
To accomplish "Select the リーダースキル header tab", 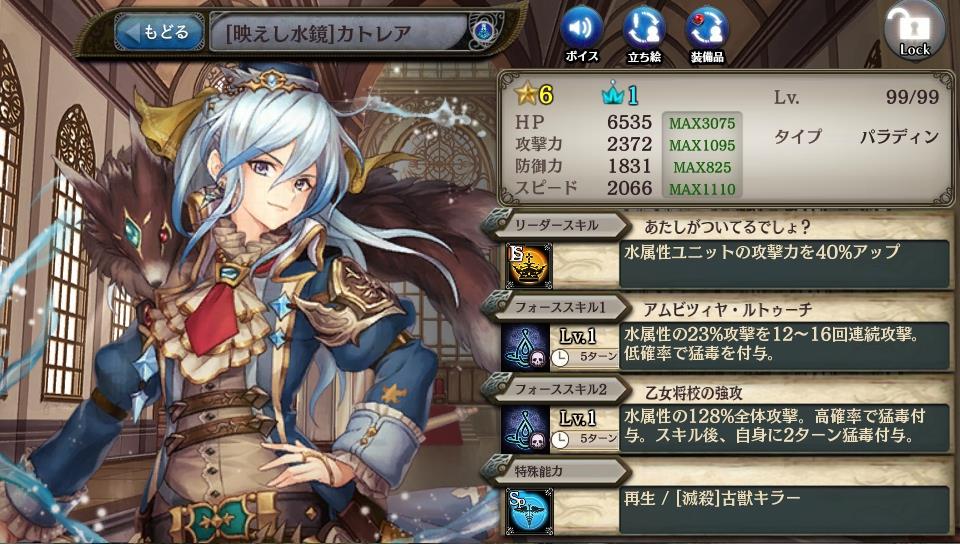I will point(556,225).
